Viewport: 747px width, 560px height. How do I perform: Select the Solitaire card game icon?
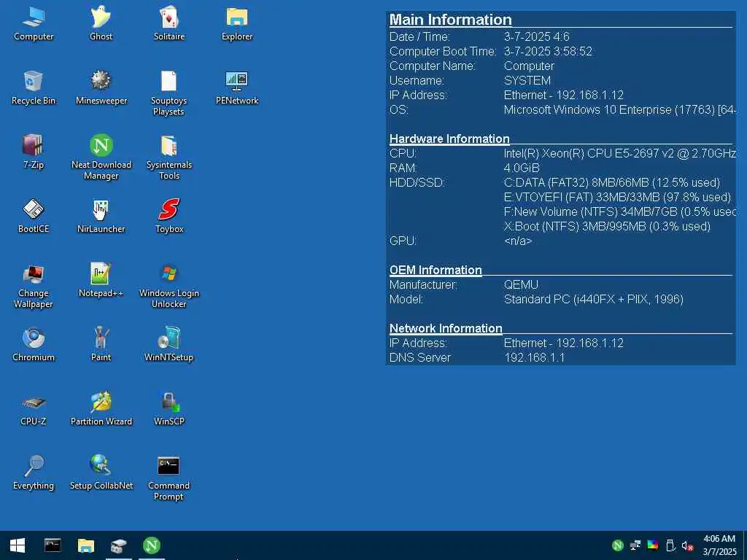click(x=169, y=24)
